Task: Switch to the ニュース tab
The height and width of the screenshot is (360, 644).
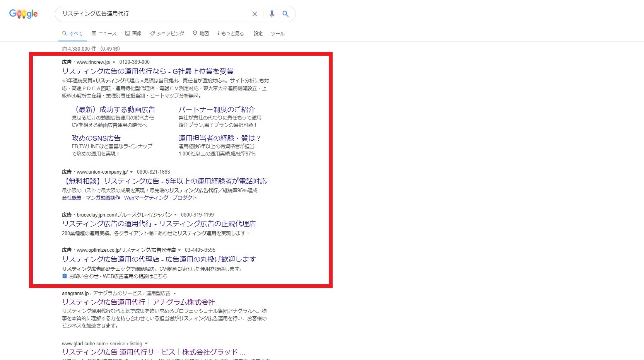Action: (104, 34)
